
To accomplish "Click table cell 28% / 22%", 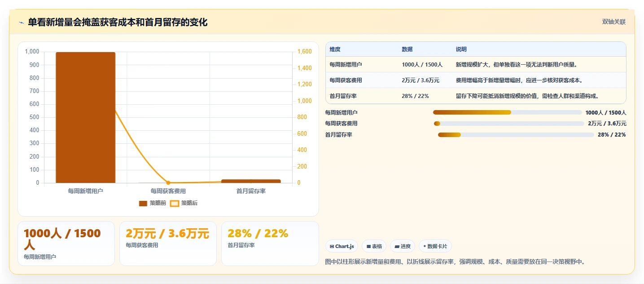I will click(x=415, y=96).
